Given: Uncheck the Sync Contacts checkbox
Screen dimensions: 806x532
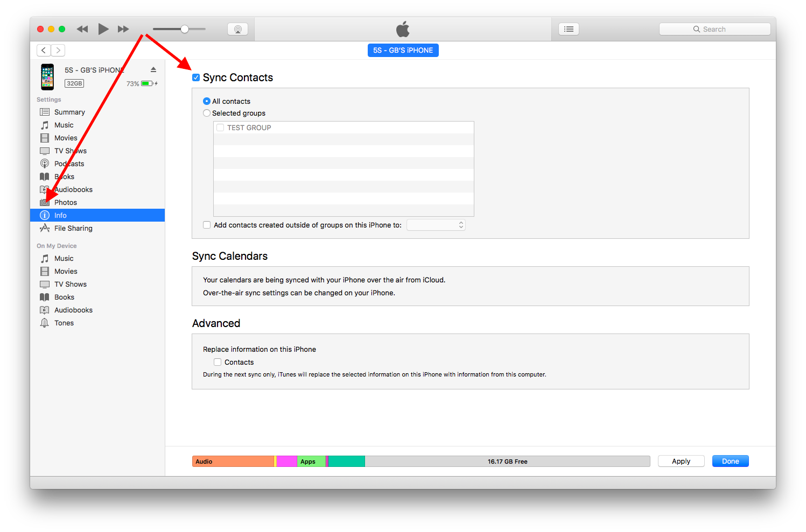Looking at the screenshot, I should point(196,77).
